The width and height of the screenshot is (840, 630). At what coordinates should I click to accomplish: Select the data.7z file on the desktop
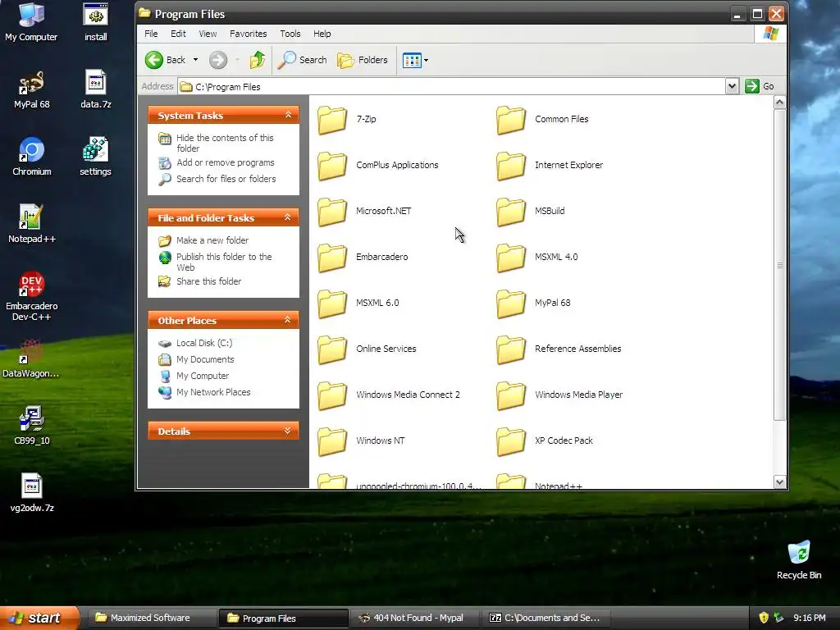[x=96, y=89]
